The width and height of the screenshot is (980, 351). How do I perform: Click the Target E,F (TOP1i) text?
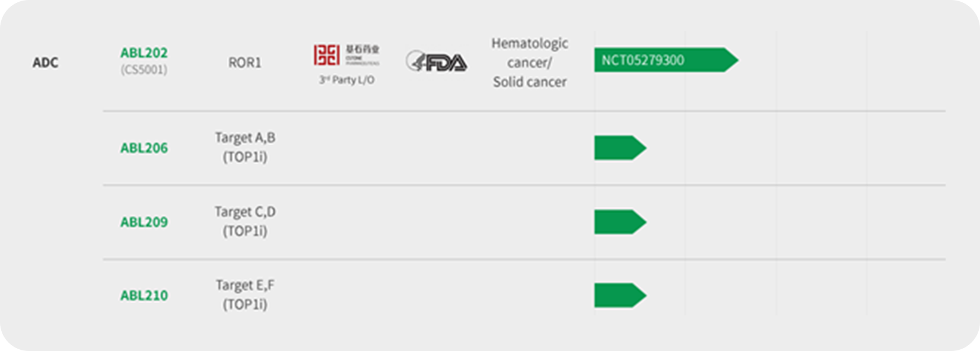[x=245, y=295]
